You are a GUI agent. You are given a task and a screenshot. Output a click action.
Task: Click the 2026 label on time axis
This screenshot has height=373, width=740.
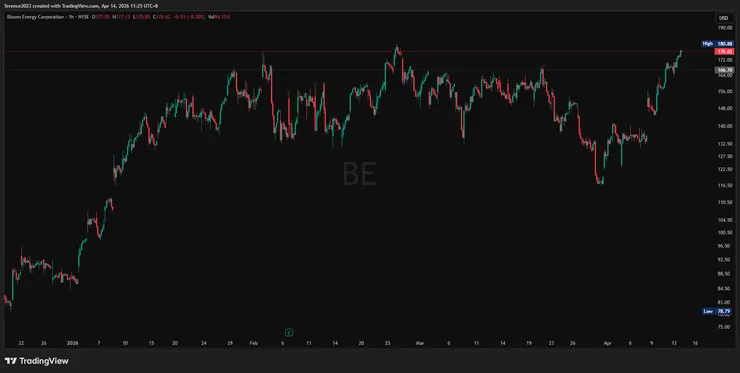click(72, 343)
